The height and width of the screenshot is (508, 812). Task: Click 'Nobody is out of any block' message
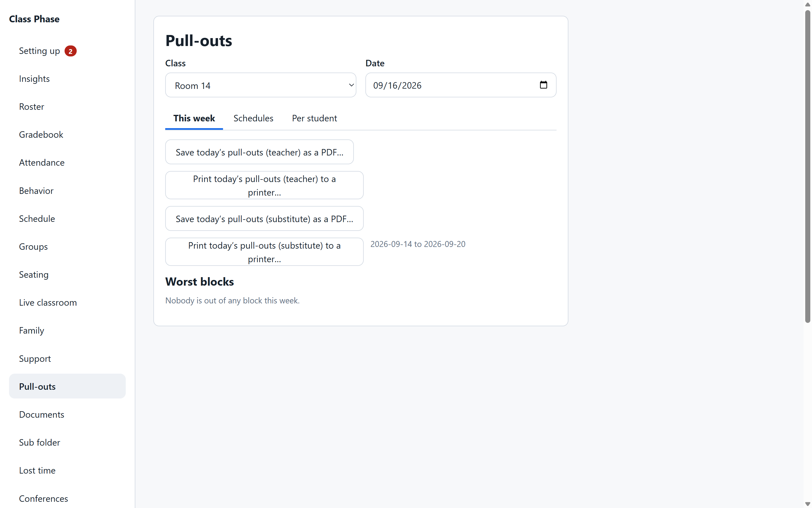tap(232, 300)
